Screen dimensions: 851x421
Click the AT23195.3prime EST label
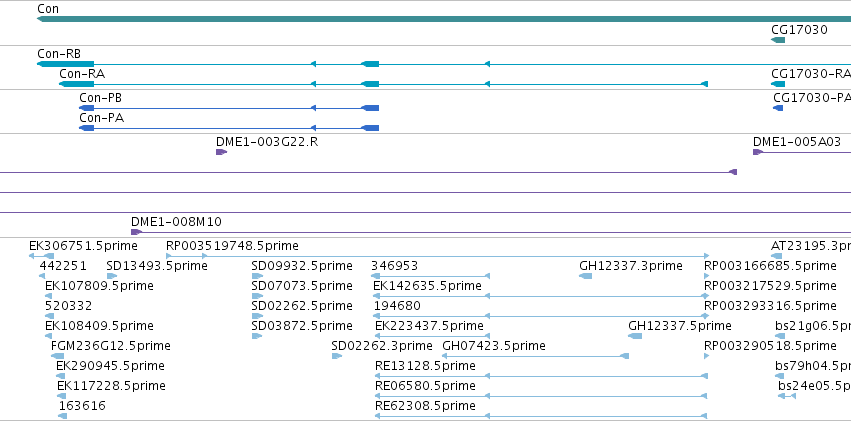[x=811, y=246]
